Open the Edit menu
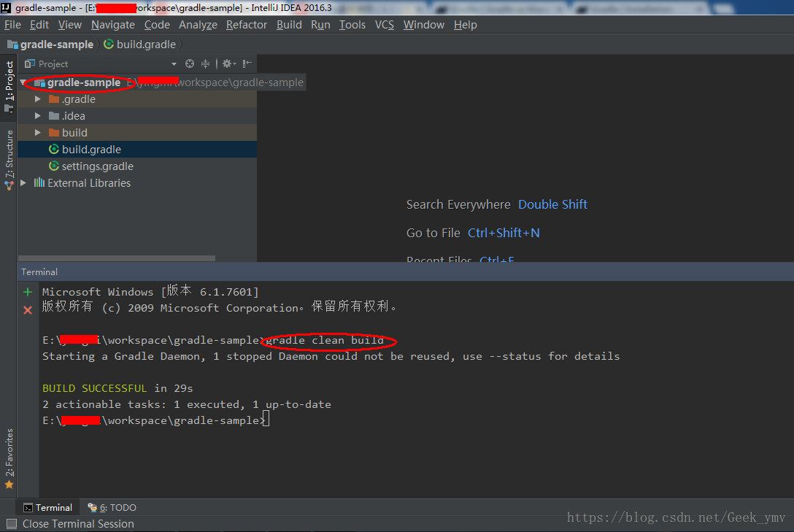 [39, 25]
